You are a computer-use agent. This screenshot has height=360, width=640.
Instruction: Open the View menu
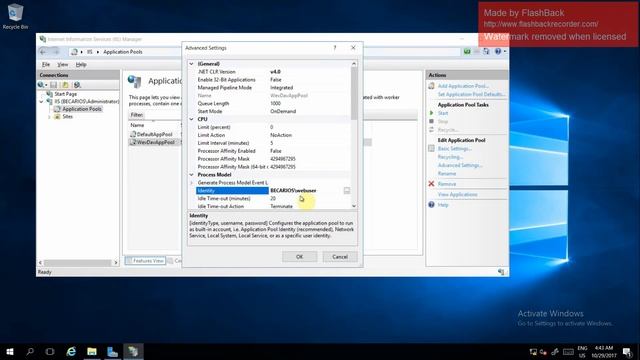62,64
